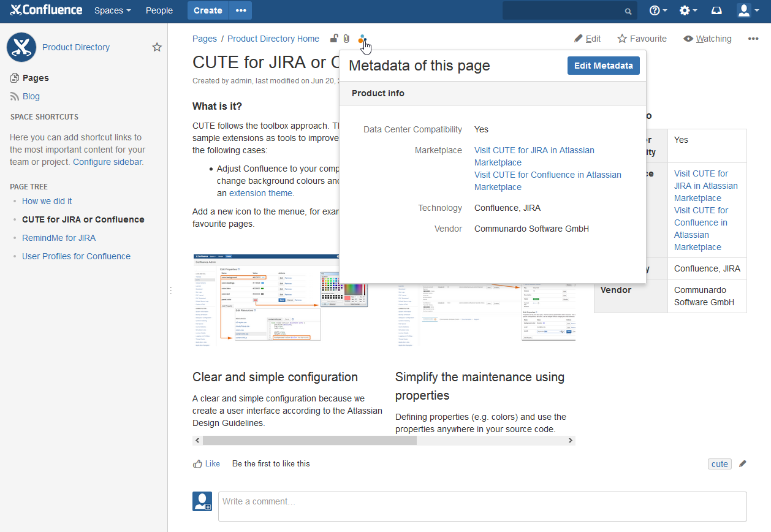Screen dimensions: 771x532
Task: Open the notifications tray icon in header
Action: pos(716,10)
